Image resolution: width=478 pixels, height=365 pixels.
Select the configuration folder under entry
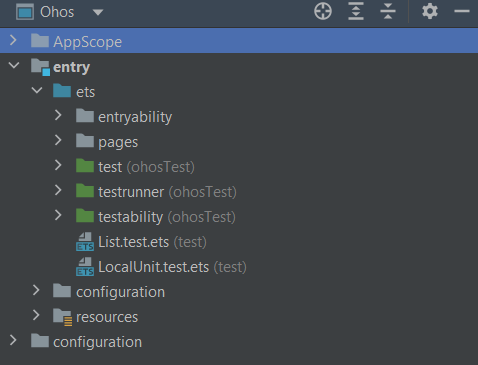pyautogui.click(x=109, y=292)
